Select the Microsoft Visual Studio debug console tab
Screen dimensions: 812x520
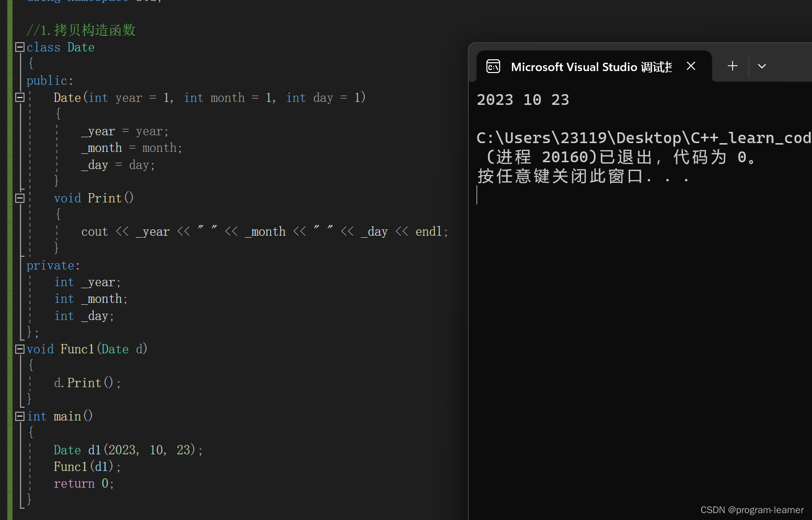tap(594, 66)
